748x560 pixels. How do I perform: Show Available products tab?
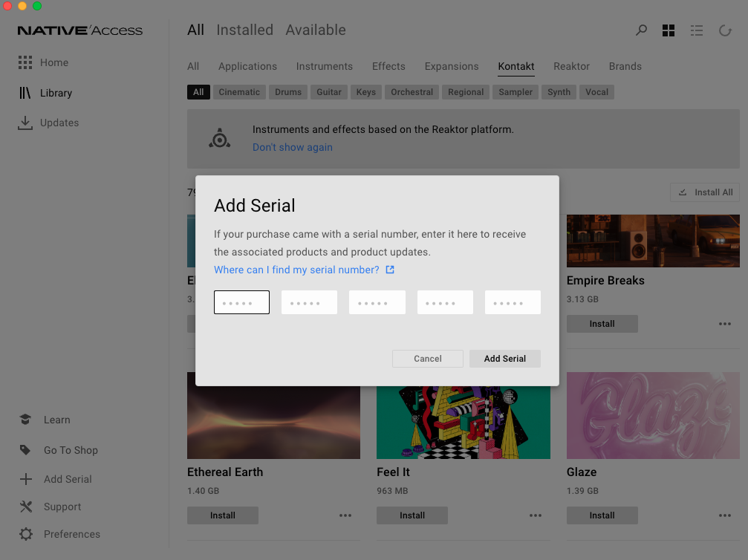pyautogui.click(x=316, y=30)
